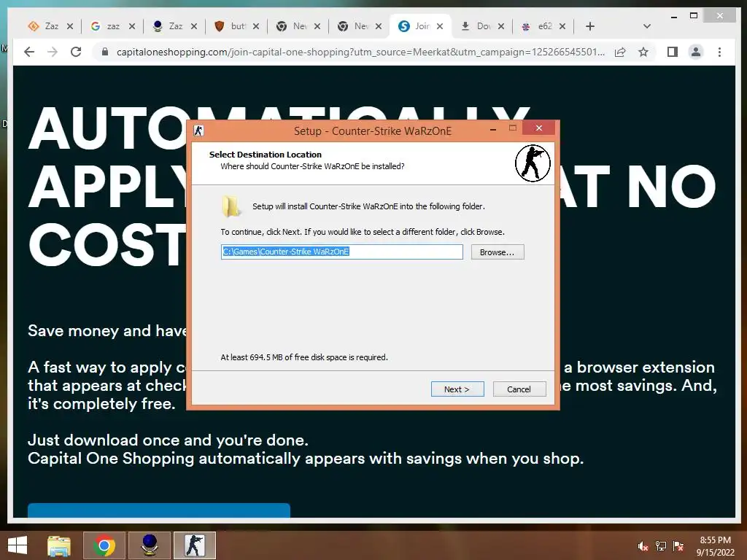Close the Downloads tab
The image size is (747, 560).
tap(501, 26)
